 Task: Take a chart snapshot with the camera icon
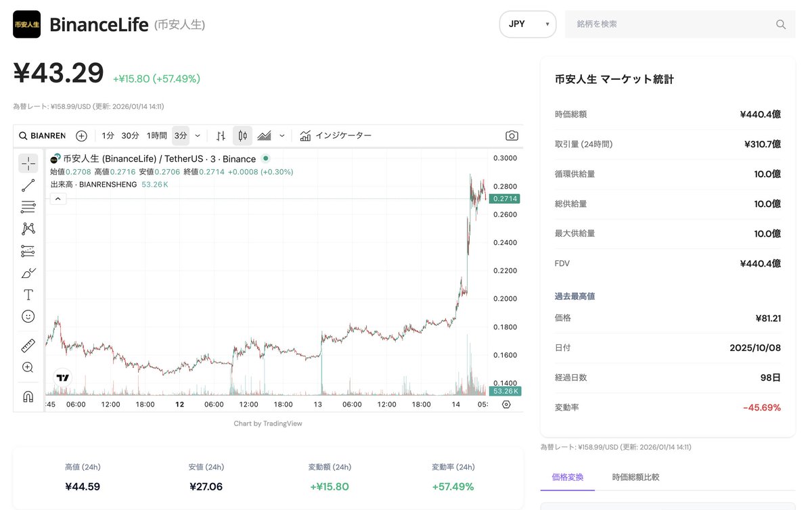[512, 135]
